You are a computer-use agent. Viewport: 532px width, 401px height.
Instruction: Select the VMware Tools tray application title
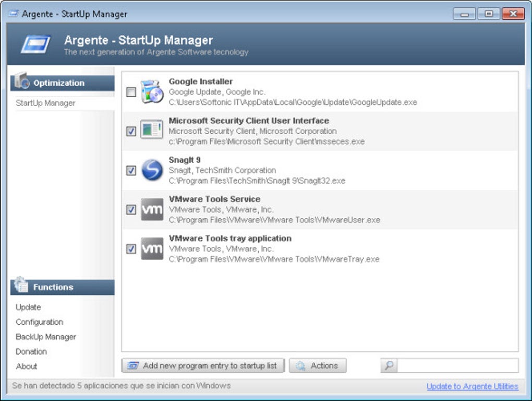tap(230, 239)
